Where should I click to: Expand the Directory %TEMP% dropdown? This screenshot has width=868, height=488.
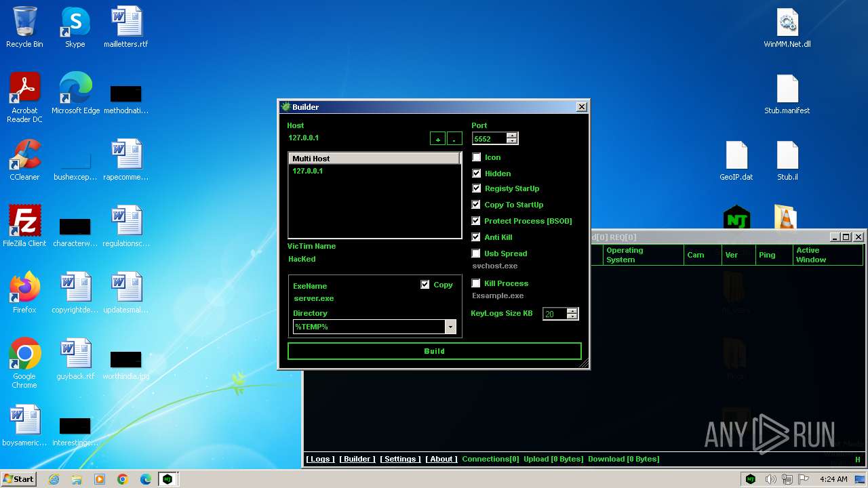(450, 327)
